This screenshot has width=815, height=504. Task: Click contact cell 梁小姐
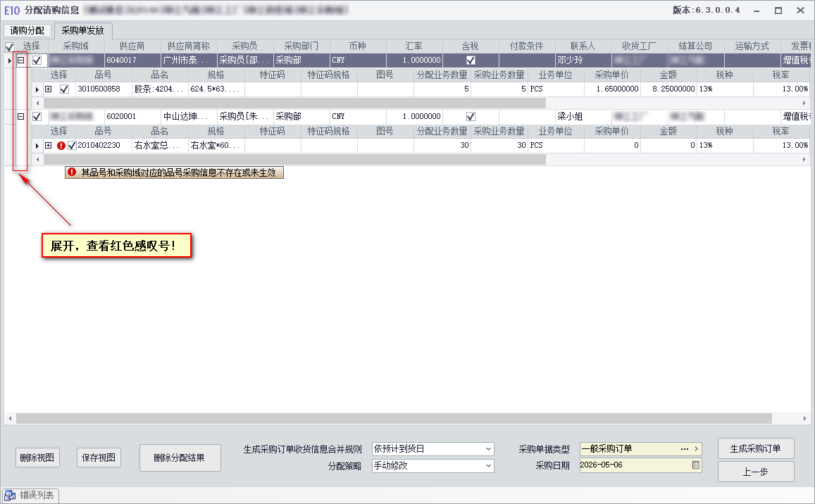pos(583,116)
